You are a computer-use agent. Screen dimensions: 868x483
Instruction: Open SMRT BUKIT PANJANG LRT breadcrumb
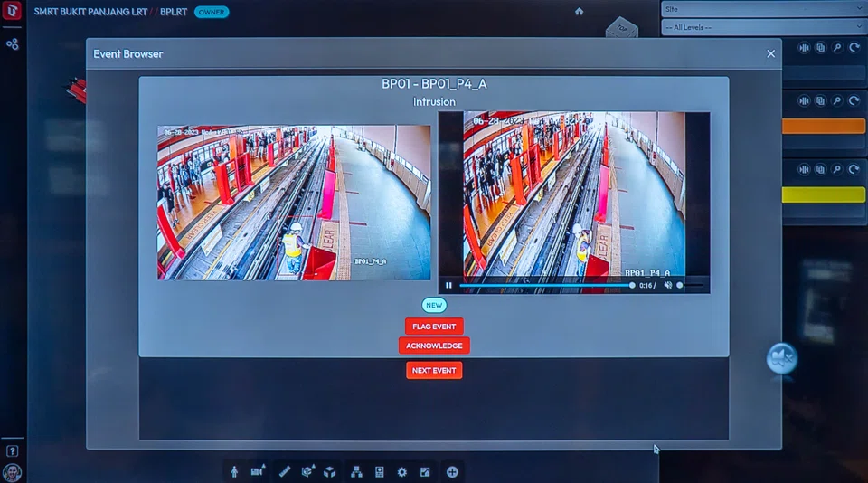click(x=90, y=12)
